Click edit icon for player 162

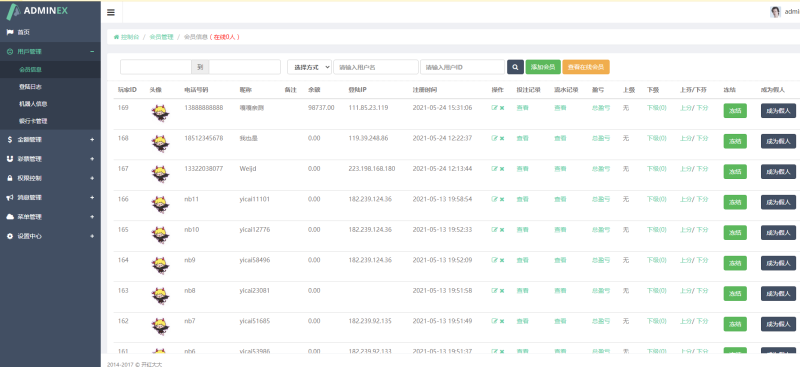click(494, 321)
